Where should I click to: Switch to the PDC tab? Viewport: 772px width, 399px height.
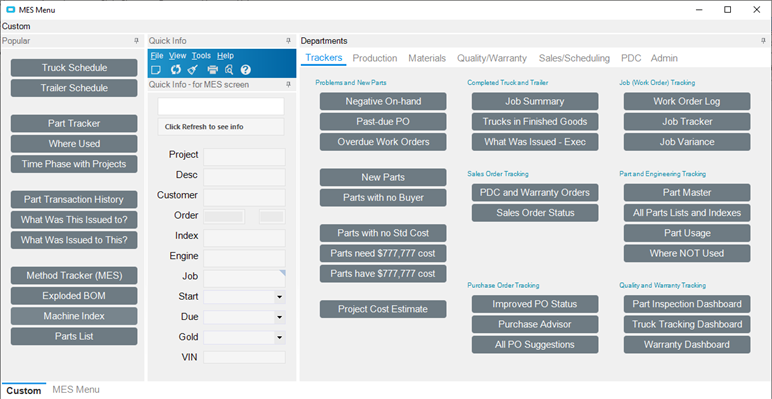[631, 58]
